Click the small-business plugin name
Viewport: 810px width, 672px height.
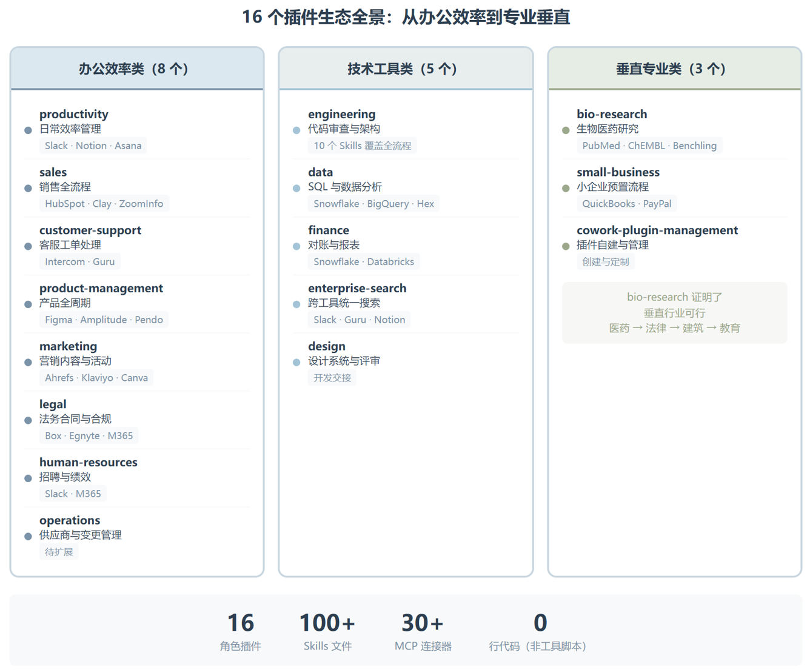pyautogui.click(x=618, y=172)
